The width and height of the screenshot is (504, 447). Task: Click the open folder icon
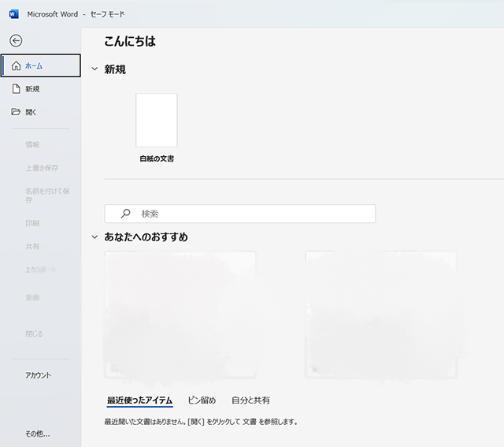[16, 112]
